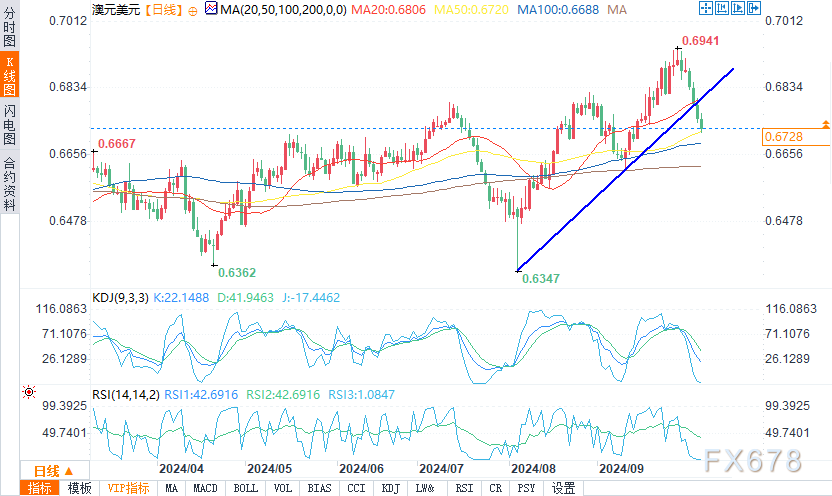Apply the BIAS indicator button
The width and height of the screenshot is (832, 496).
click(319, 488)
